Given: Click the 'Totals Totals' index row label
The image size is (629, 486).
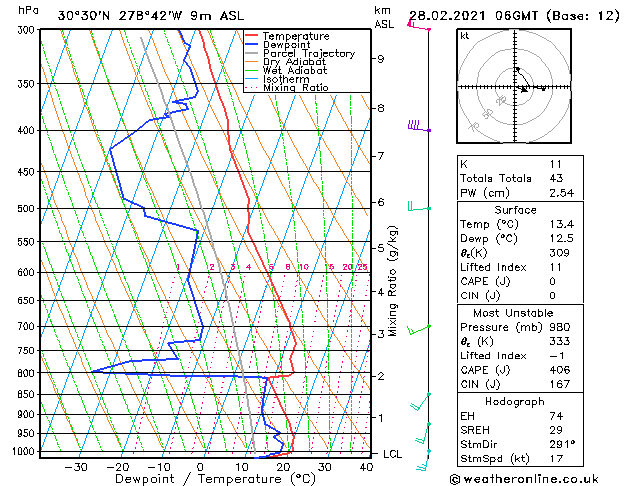Looking at the screenshot, I should pyautogui.click(x=496, y=178).
